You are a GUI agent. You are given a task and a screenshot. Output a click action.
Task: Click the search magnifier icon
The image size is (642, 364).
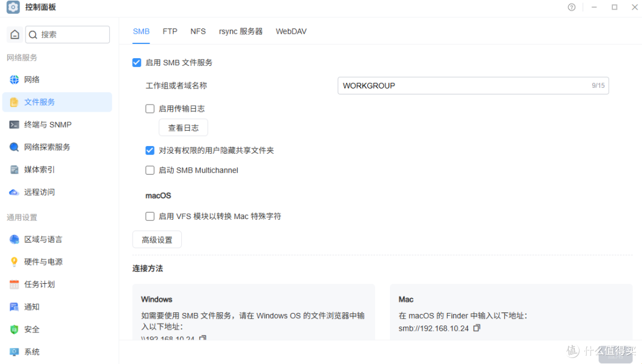33,34
